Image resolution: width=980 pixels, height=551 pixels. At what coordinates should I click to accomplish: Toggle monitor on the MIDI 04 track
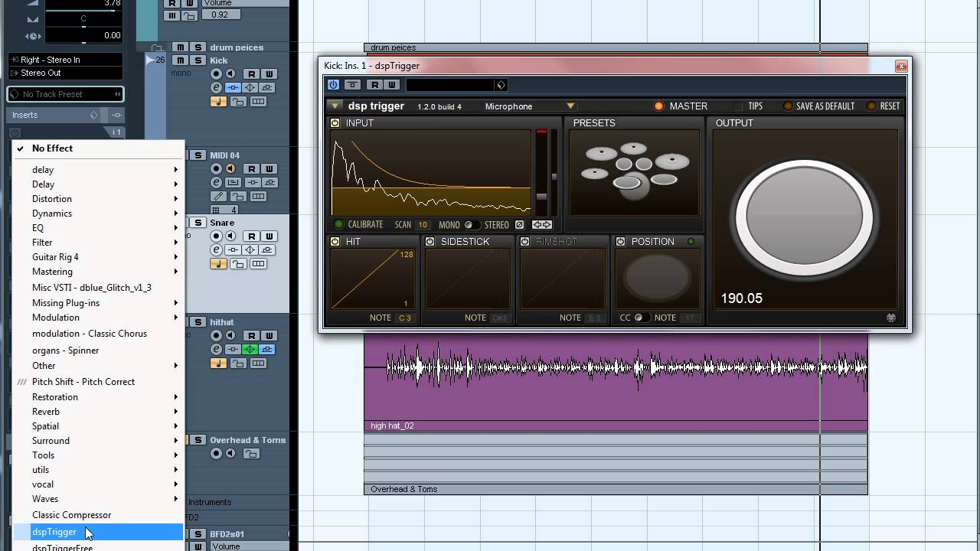click(x=230, y=169)
